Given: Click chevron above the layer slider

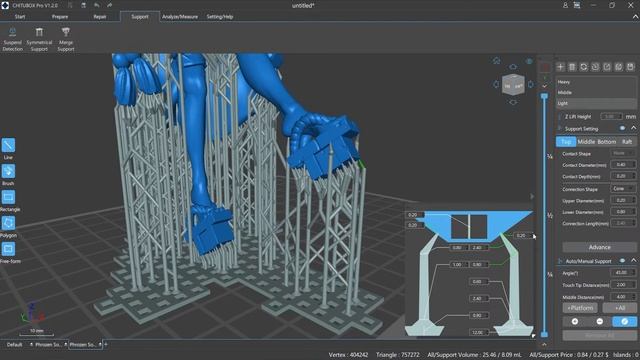Looking at the screenshot, I should click(x=544, y=86).
